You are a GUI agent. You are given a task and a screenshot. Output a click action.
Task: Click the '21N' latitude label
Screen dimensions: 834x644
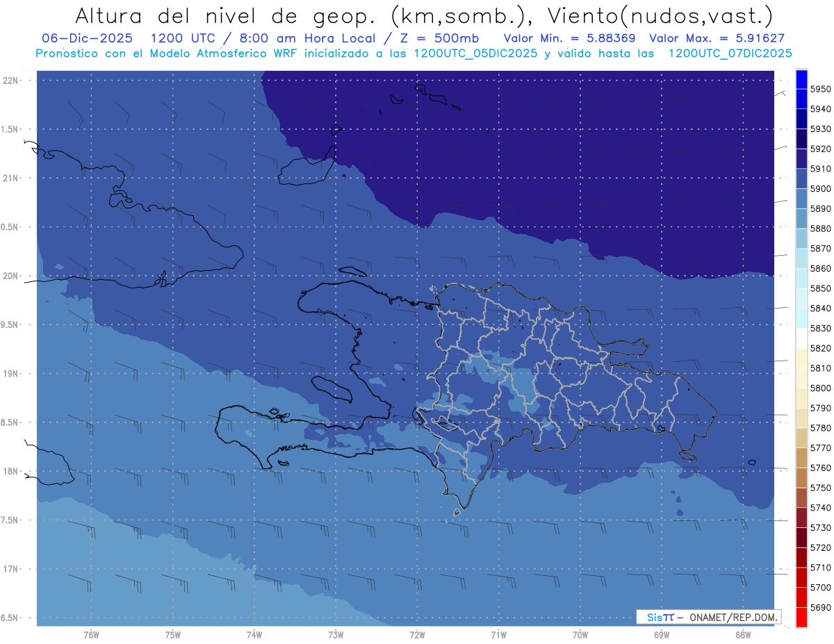click(x=10, y=179)
